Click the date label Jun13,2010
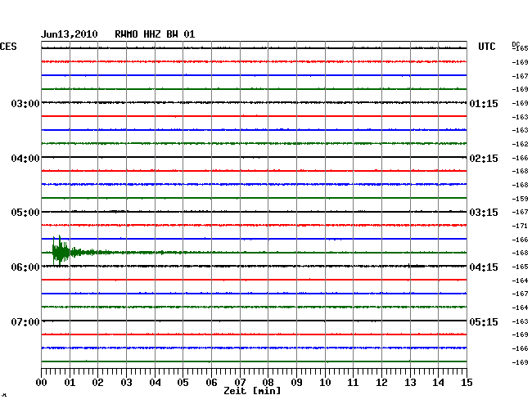 tap(70, 34)
